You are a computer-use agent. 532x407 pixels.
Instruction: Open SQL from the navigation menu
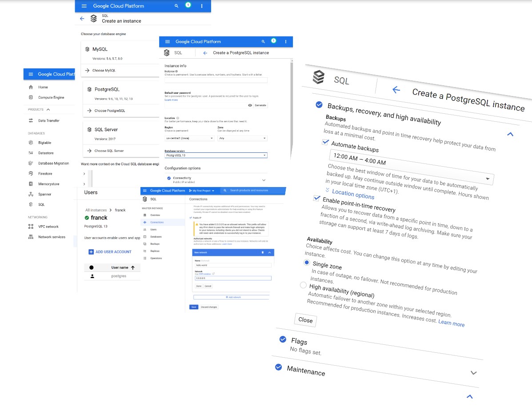pos(41,204)
